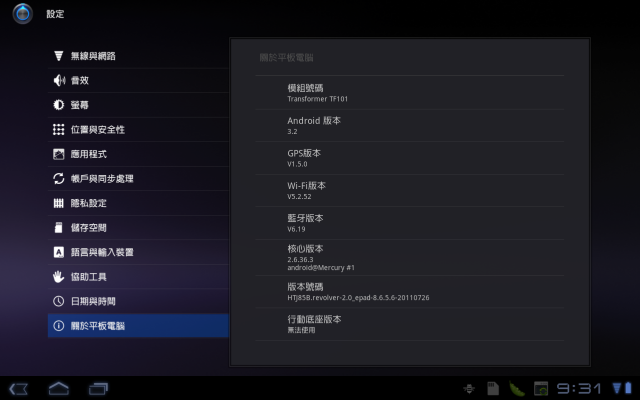Click the picture icon beside 應用程式
640x400 pixels.
tap(59, 154)
